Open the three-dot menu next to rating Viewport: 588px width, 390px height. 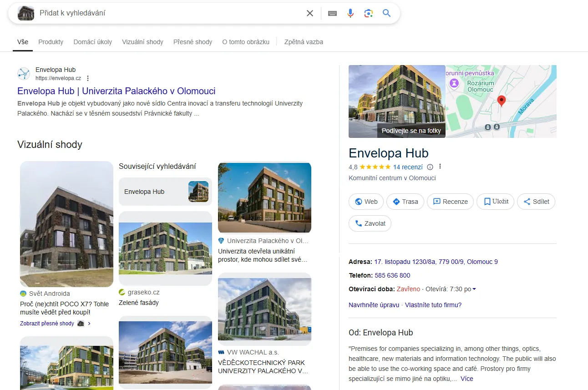(x=440, y=167)
